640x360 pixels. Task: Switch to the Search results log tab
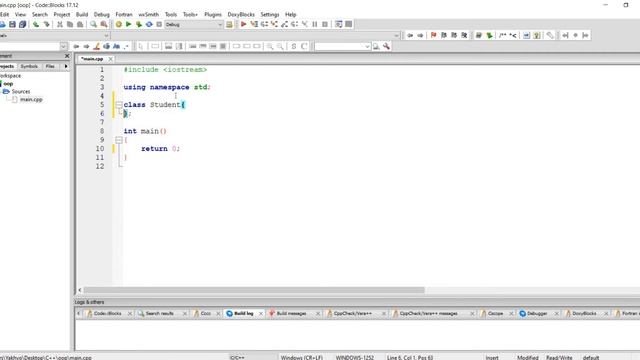159,313
